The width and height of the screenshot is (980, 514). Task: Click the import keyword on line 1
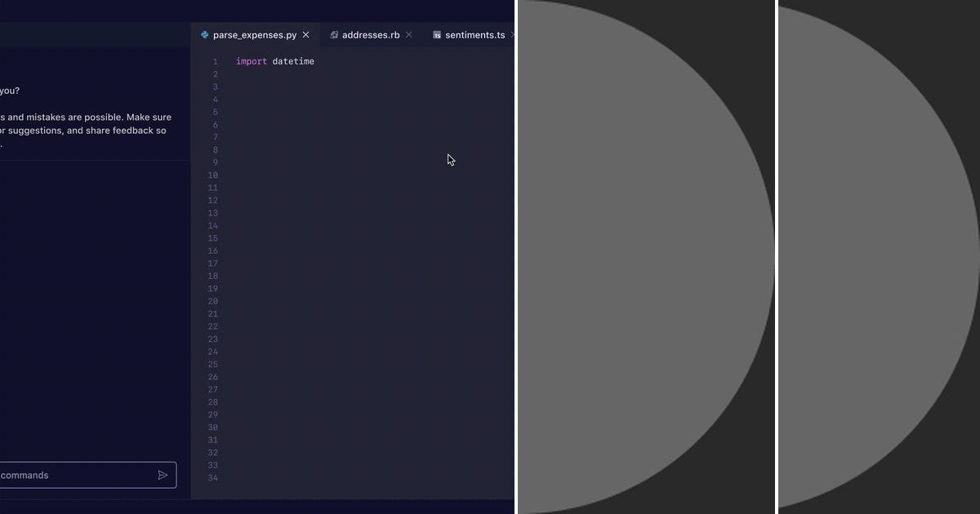point(250,60)
